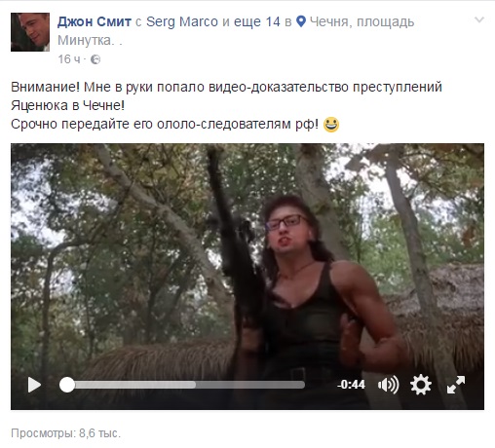Viewport: 495px width, 448px height.
Task: Mute the video volume speaker icon
Action: 388,385
